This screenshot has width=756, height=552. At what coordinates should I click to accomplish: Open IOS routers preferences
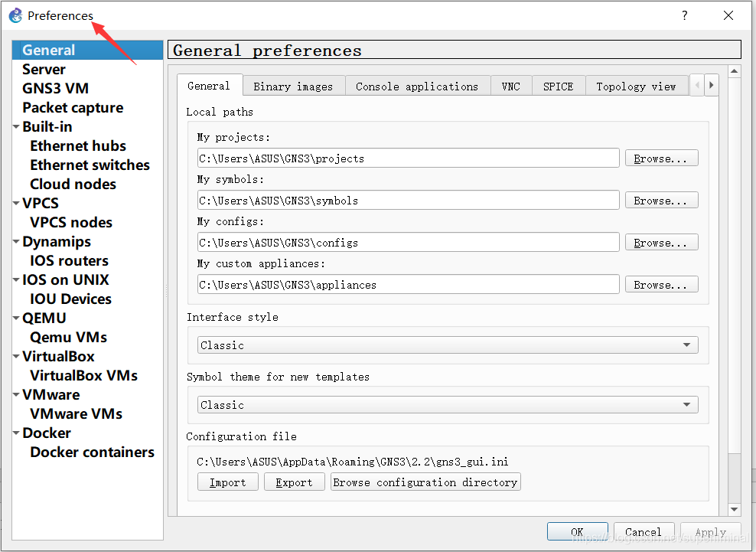pyautogui.click(x=70, y=261)
